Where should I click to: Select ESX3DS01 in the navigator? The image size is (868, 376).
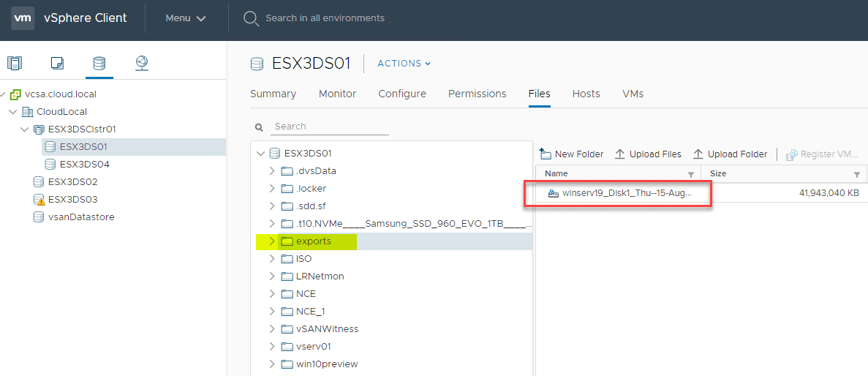pos(83,147)
